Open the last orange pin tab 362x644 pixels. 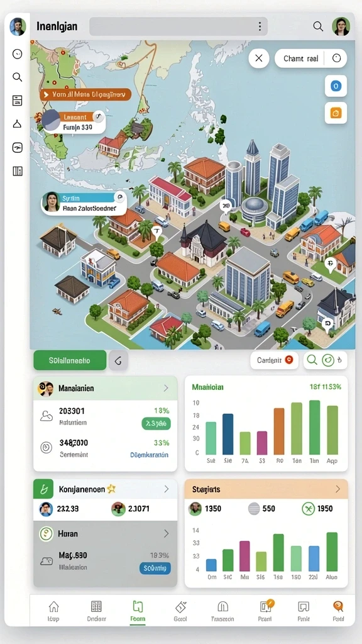tap(338, 611)
